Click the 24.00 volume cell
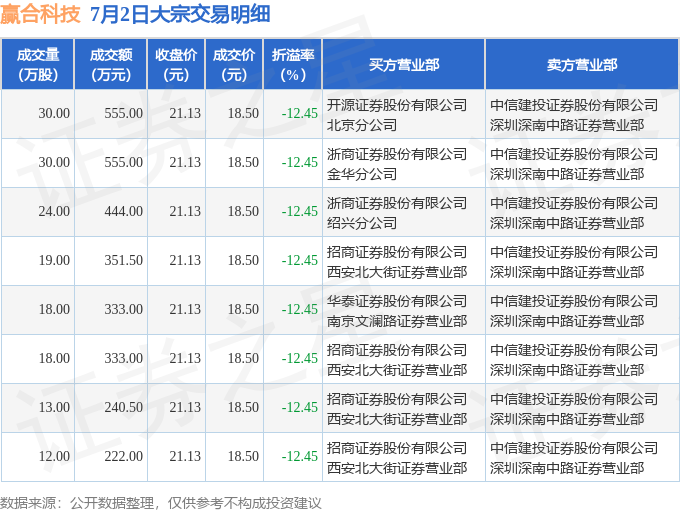This screenshot has width=680, height=512. point(54,211)
